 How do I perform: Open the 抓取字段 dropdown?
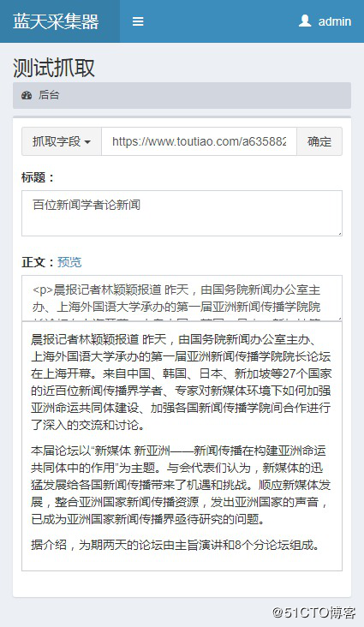coord(62,141)
